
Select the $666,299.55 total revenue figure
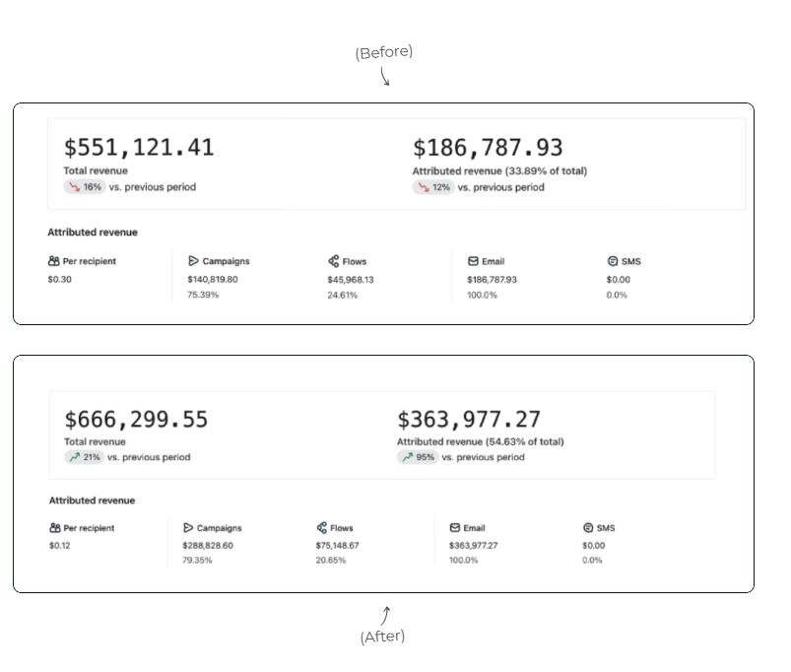pyautogui.click(x=136, y=420)
